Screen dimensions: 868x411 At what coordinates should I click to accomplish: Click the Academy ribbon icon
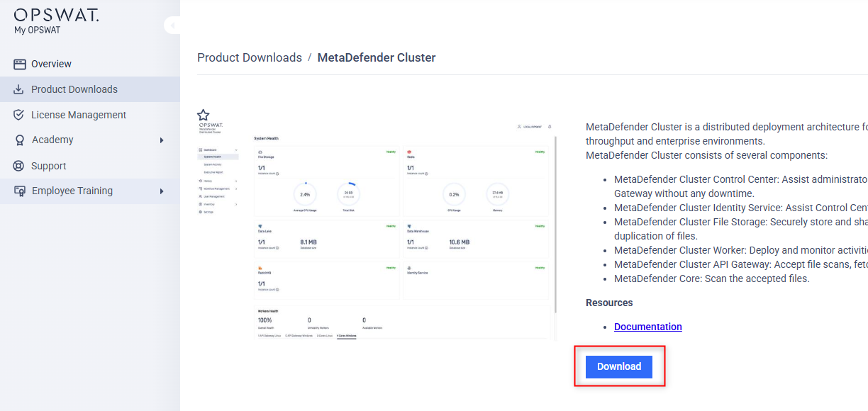tap(19, 140)
